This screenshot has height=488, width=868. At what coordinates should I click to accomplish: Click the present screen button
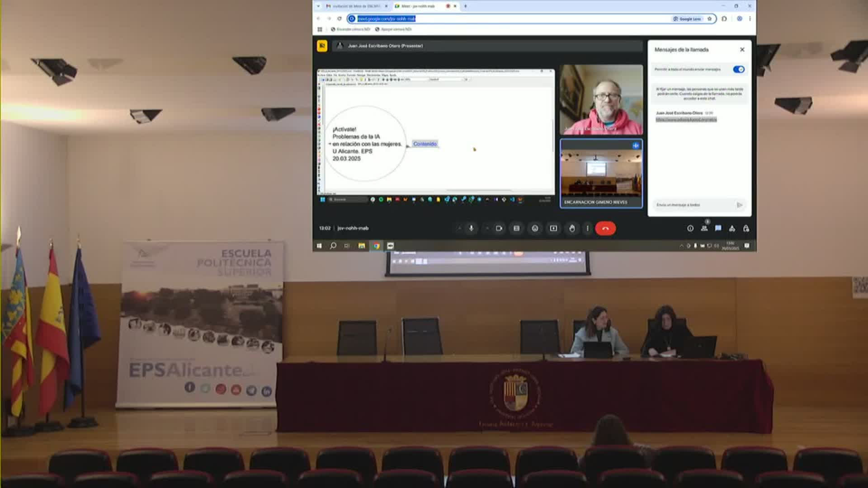(x=553, y=228)
